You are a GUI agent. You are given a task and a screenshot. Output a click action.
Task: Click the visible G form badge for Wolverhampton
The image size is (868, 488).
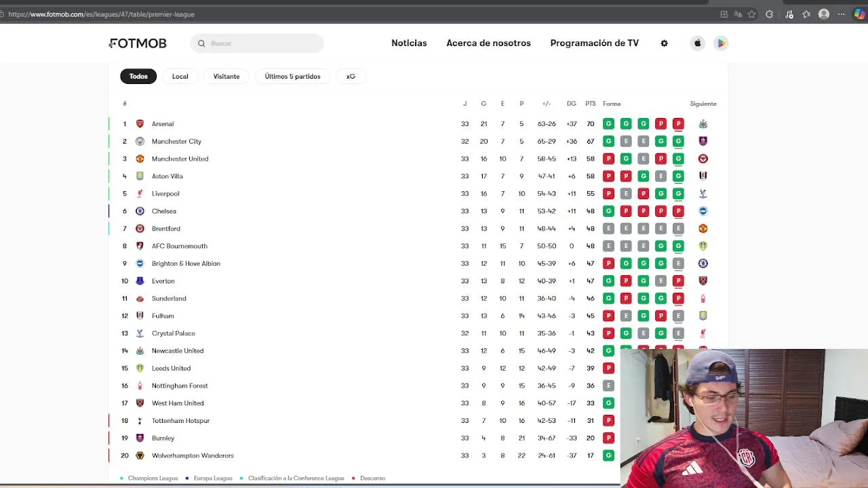tap(608, 455)
